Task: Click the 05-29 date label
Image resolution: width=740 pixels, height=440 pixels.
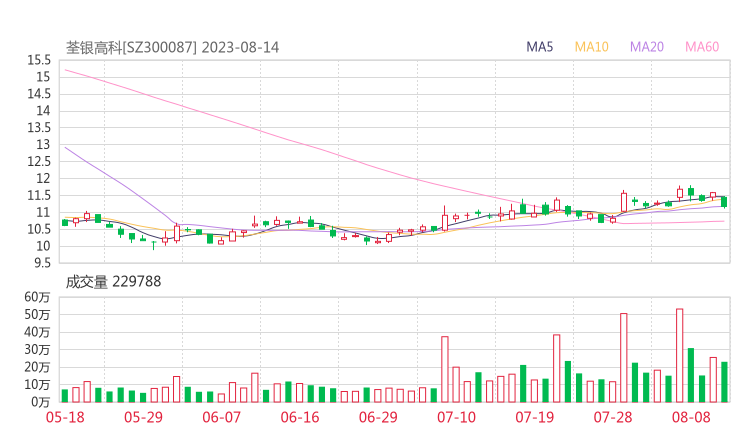Action: point(143,417)
